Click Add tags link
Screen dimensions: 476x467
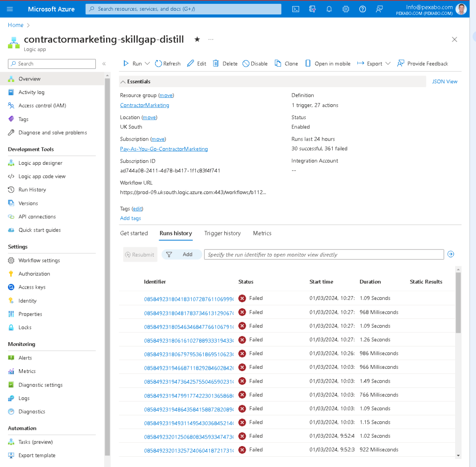131,218
